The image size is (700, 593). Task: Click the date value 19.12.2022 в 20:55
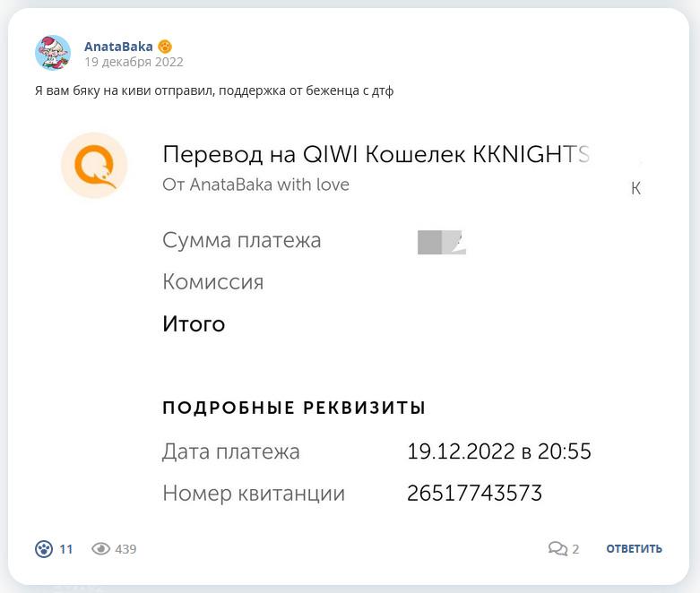(x=499, y=451)
